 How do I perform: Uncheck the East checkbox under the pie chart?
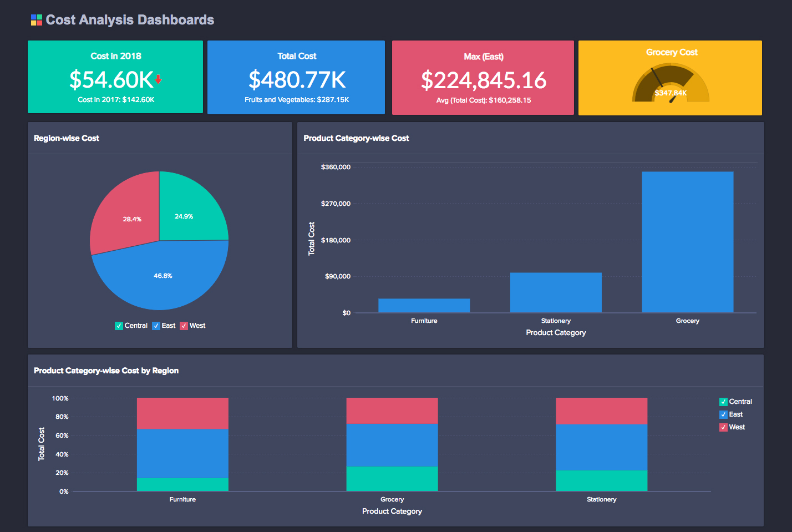click(156, 326)
